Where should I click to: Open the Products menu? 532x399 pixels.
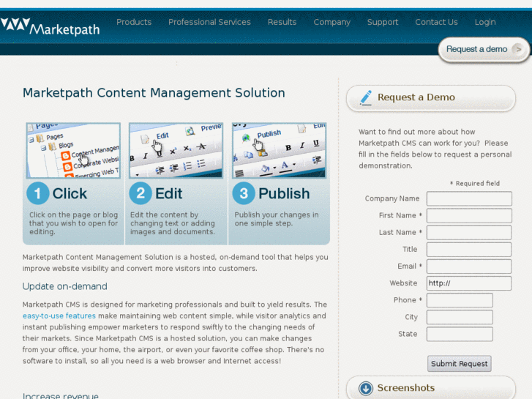coord(134,22)
